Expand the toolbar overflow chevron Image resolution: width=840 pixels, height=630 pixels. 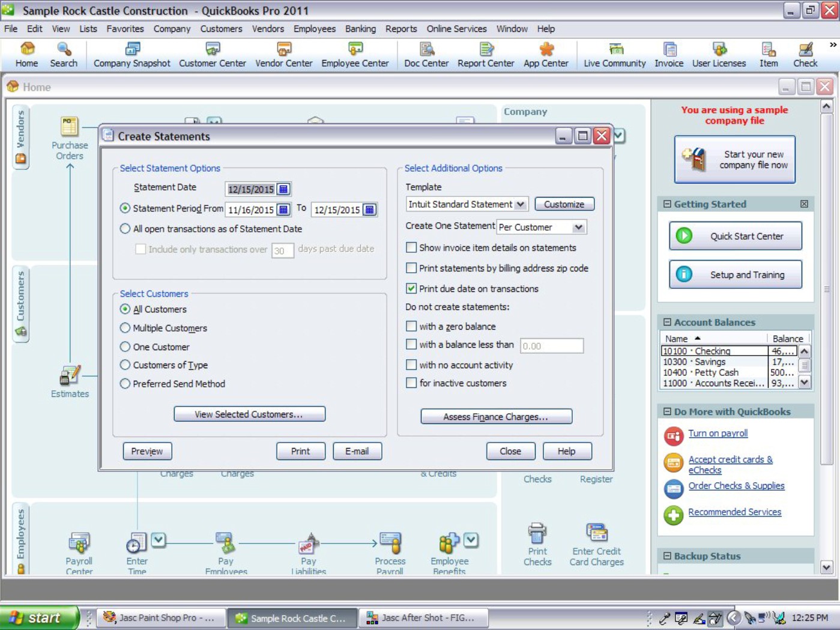click(833, 44)
